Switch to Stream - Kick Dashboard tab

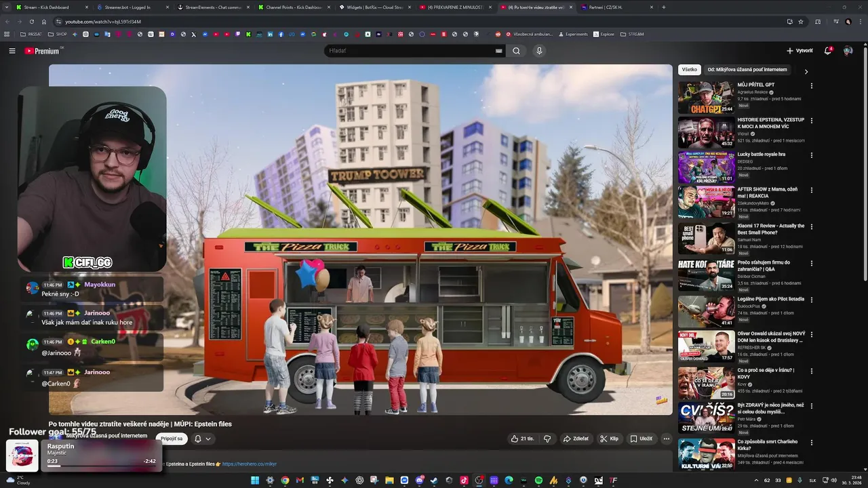coord(52,7)
